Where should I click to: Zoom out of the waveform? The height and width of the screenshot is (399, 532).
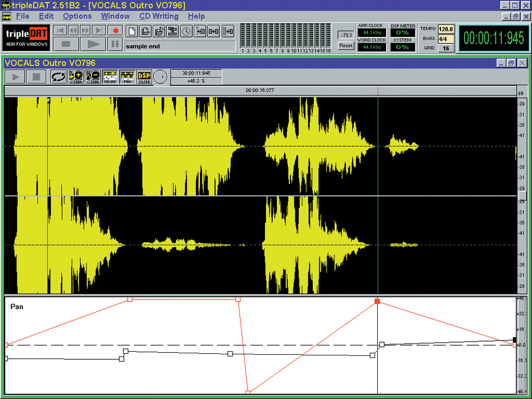[x=93, y=77]
